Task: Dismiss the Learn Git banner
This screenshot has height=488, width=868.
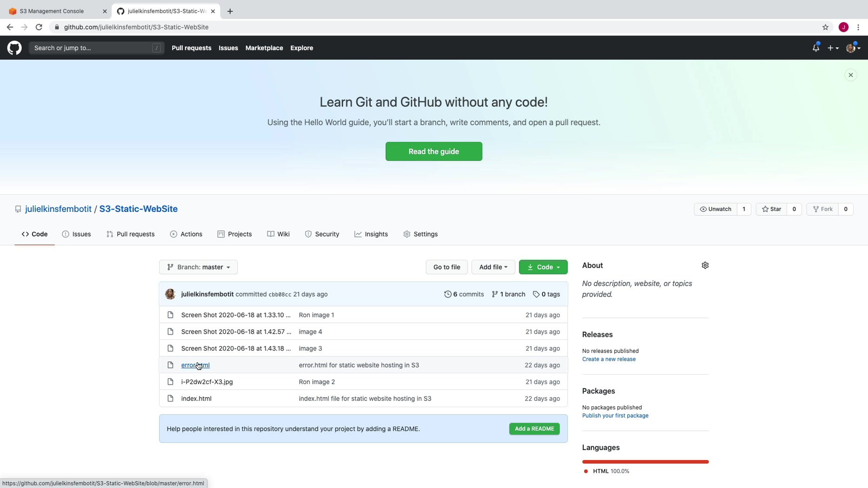Action: 851,75
